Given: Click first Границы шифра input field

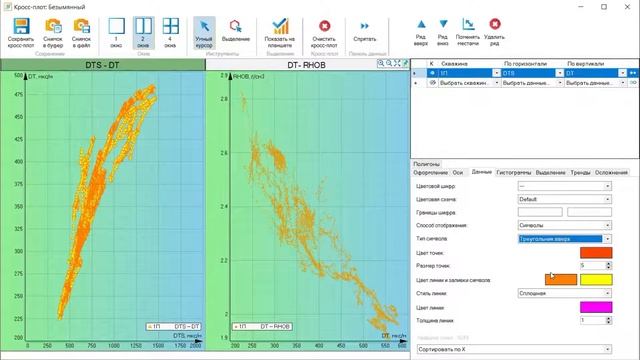Looking at the screenshot, I should tap(540, 212).
